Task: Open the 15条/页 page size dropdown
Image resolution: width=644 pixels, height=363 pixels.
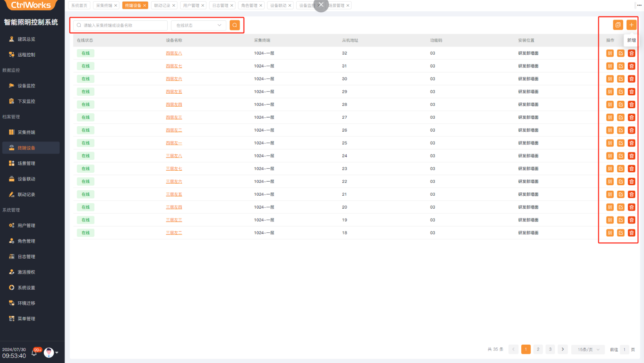Action: [x=588, y=350]
